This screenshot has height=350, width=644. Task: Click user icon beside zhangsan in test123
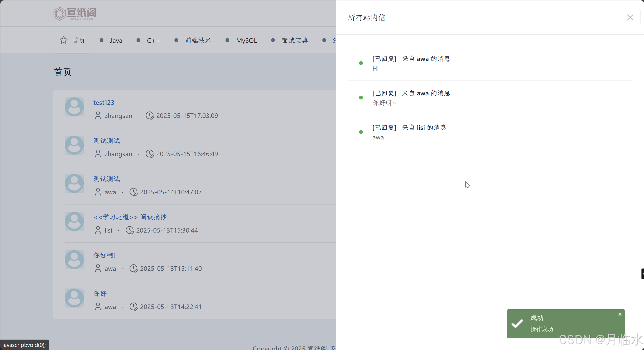(98, 116)
